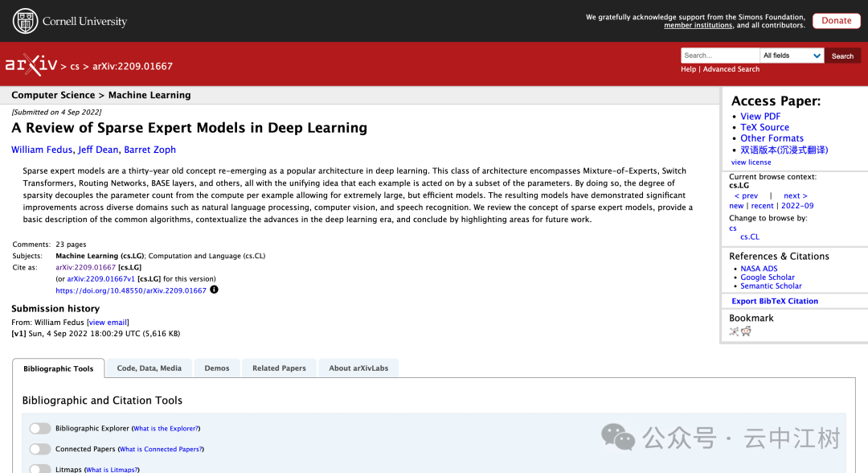Open the Related Papers tab
The image size is (868, 473).
(x=279, y=368)
